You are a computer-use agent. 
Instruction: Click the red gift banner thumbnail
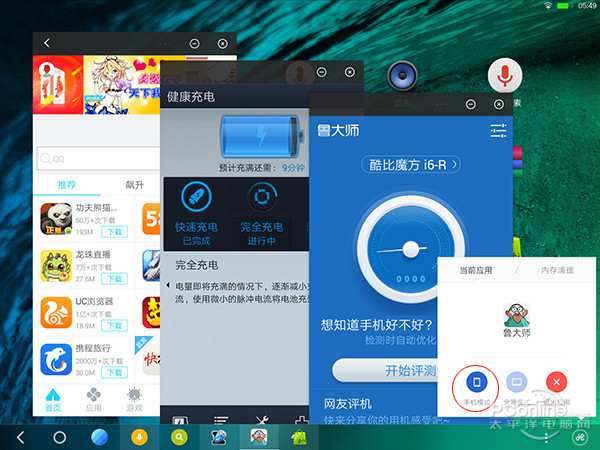pyautogui.click(x=58, y=85)
